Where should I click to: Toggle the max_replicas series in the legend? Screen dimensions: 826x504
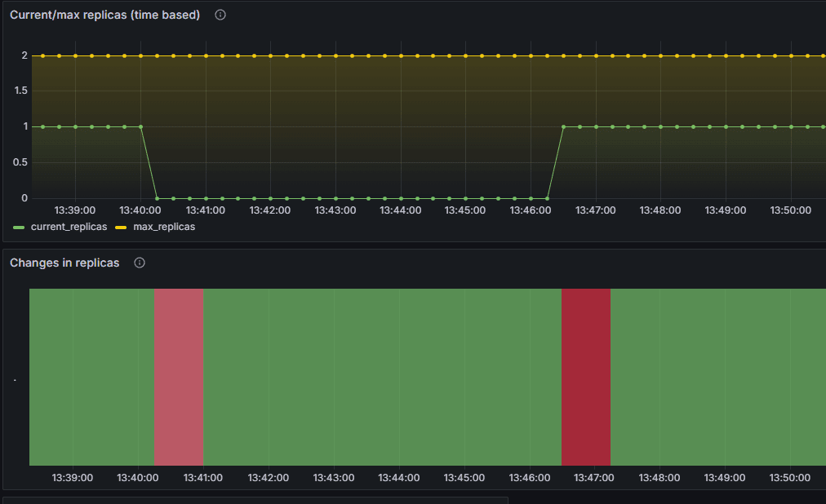(x=164, y=226)
